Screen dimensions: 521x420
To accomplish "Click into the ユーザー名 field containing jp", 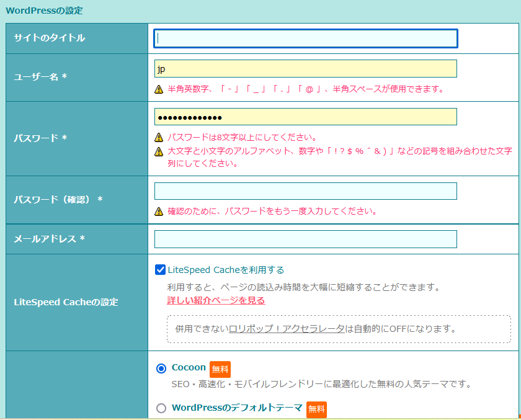I will click(x=306, y=69).
